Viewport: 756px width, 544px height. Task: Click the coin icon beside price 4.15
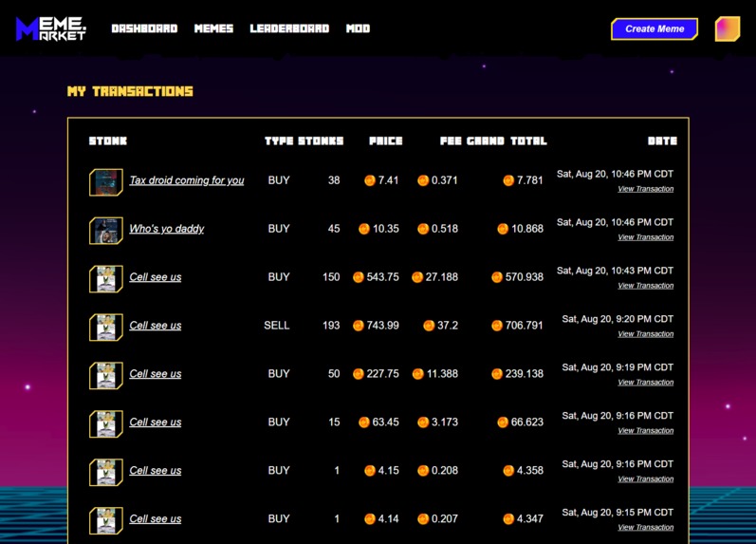[370, 470]
